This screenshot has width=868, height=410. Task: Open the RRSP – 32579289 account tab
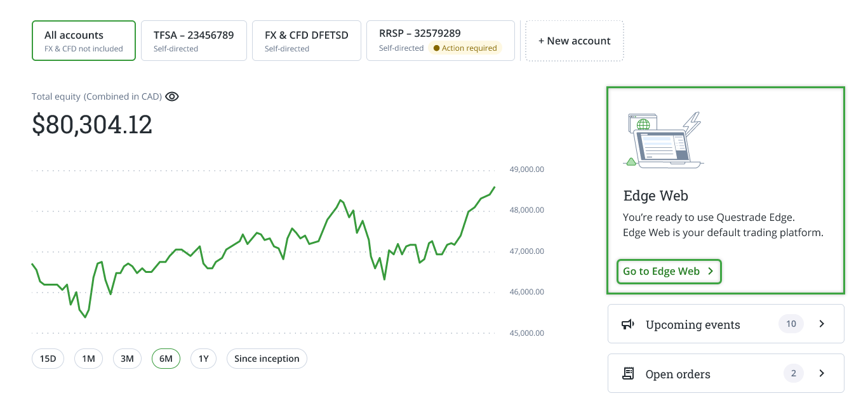(440, 41)
